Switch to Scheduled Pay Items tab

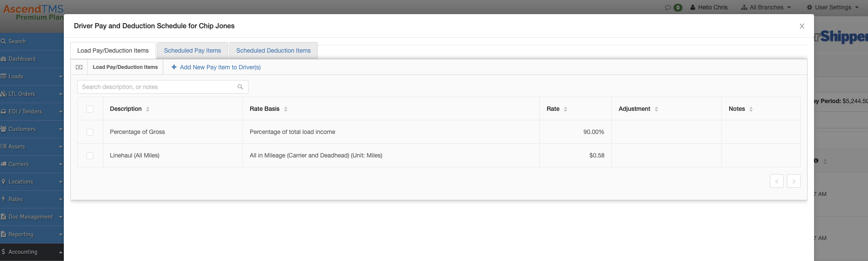(x=192, y=50)
